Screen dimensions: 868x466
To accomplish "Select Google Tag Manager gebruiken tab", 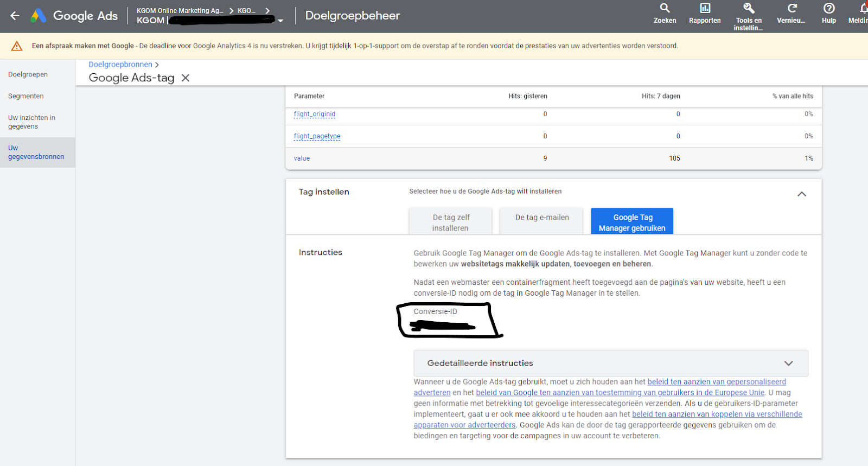I will pos(632,221).
